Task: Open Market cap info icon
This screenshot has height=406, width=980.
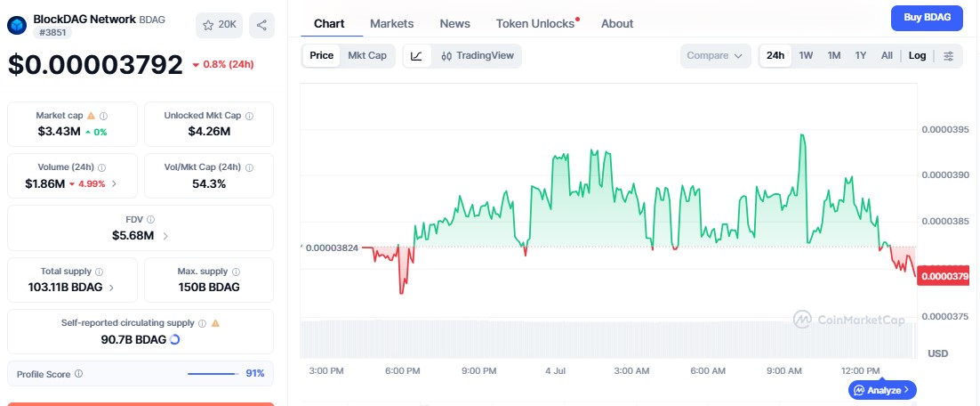Action: point(104,116)
